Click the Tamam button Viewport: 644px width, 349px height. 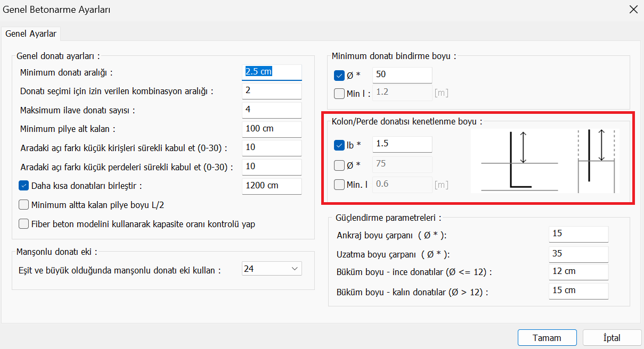click(547, 338)
